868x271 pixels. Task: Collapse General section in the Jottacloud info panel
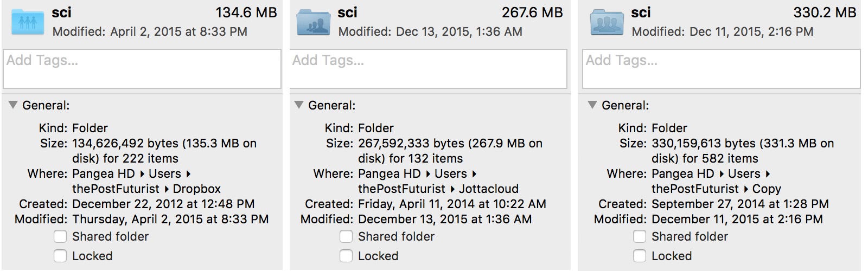(x=299, y=105)
